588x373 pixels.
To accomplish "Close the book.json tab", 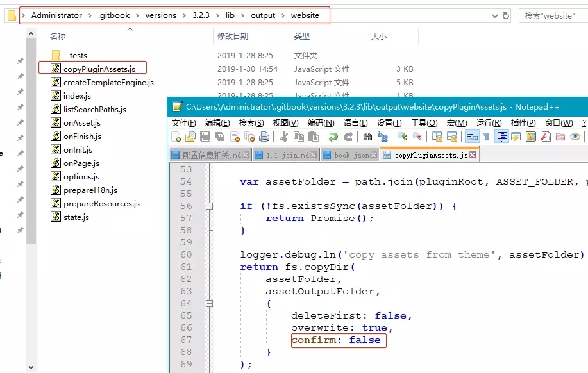I will [373, 155].
